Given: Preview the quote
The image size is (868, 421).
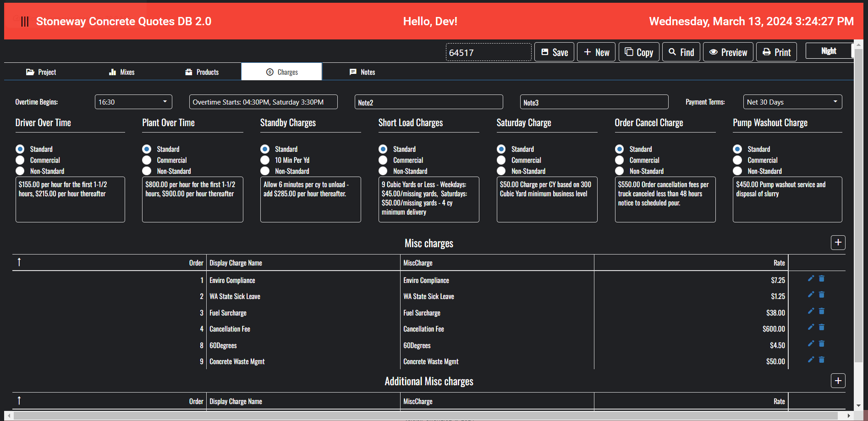Looking at the screenshot, I should coord(728,52).
